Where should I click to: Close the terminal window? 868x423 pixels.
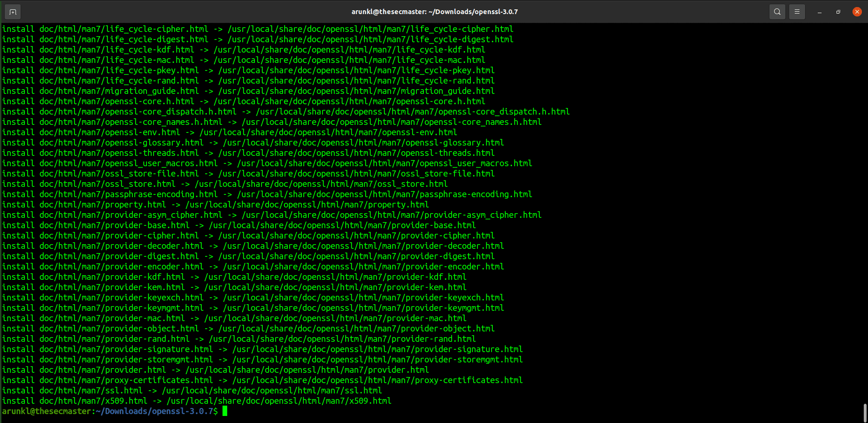coord(857,12)
